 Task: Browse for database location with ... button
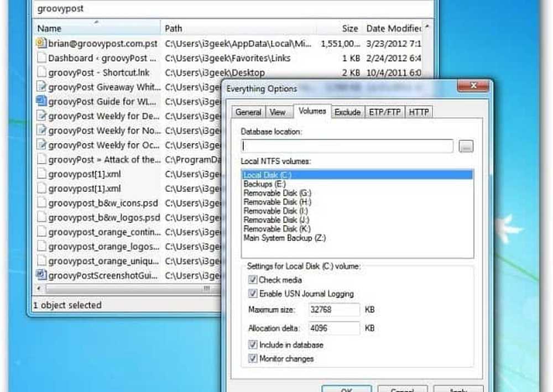point(466,147)
